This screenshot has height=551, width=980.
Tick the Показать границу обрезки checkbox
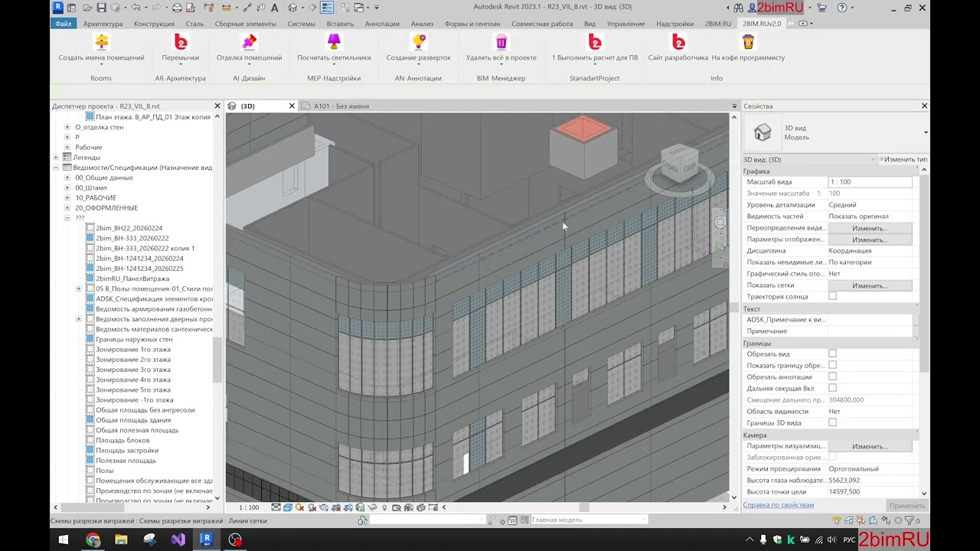[832, 365]
